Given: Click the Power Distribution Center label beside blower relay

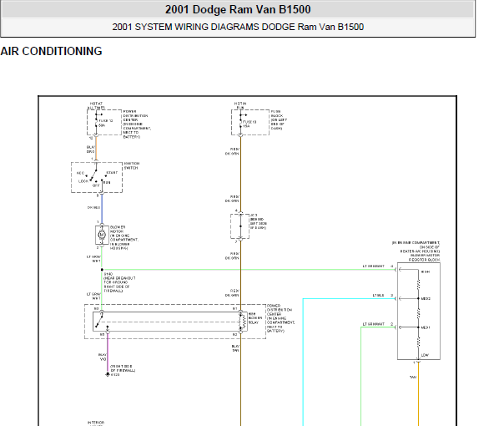Looking at the screenshot, I should click(x=280, y=318).
